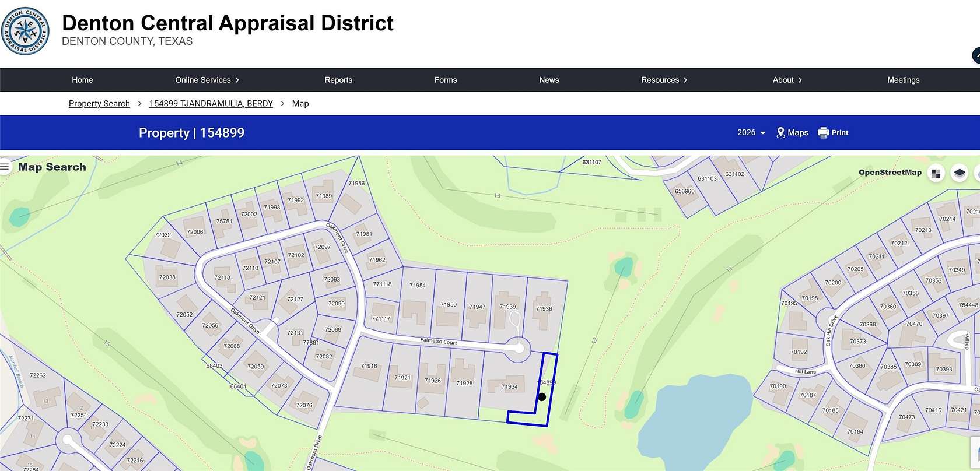The height and width of the screenshot is (471, 980).
Task: Select parcel 71936 on the map
Action: point(544,309)
